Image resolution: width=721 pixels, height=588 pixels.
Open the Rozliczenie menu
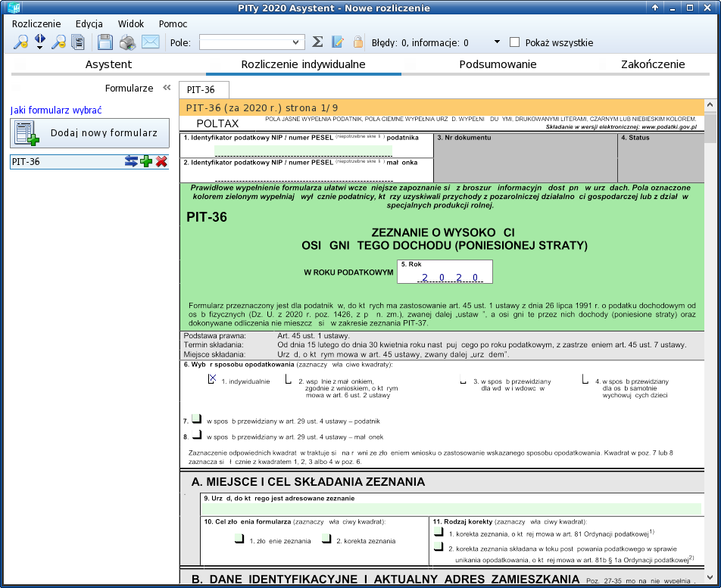36,23
